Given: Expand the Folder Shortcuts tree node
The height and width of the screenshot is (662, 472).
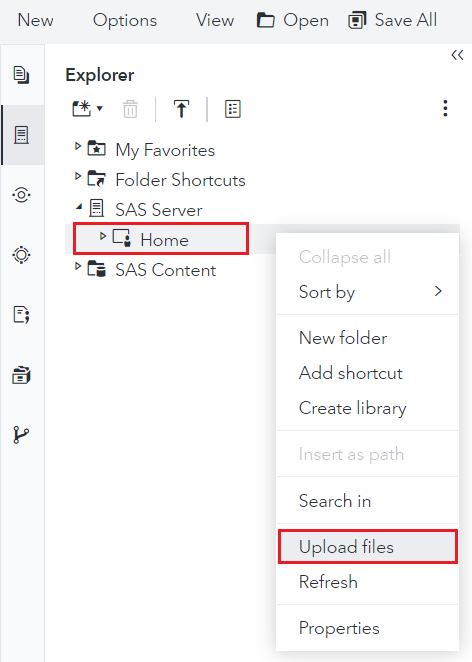Looking at the screenshot, I should pos(78,176).
